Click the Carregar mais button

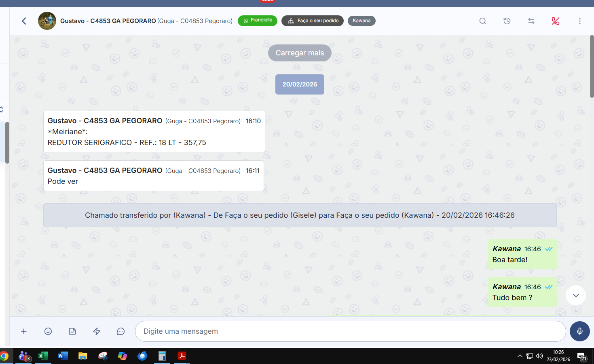[300, 53]
